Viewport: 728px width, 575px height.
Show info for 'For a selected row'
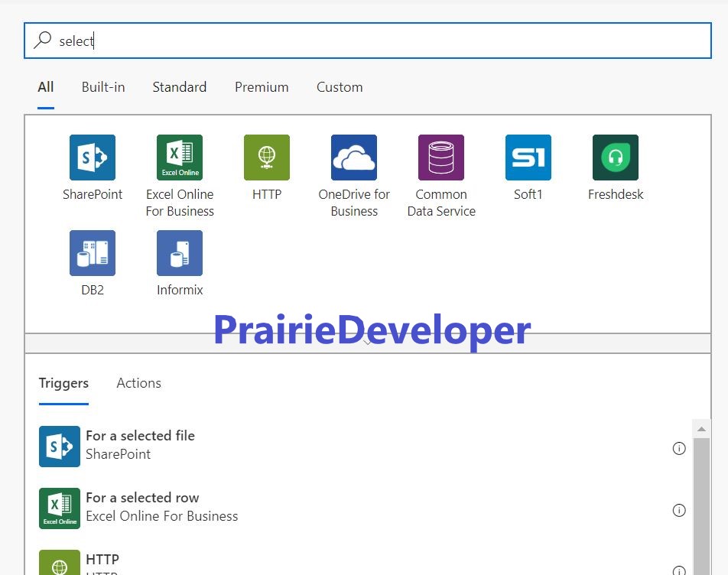point(679,511)
